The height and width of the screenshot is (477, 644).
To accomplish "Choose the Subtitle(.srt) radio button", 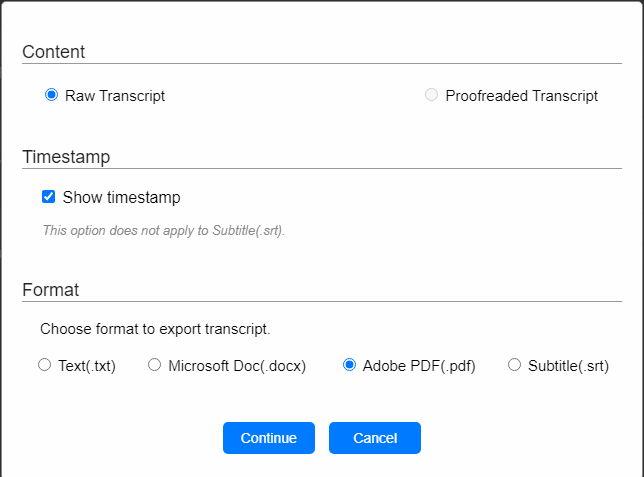I will (515, 365).
